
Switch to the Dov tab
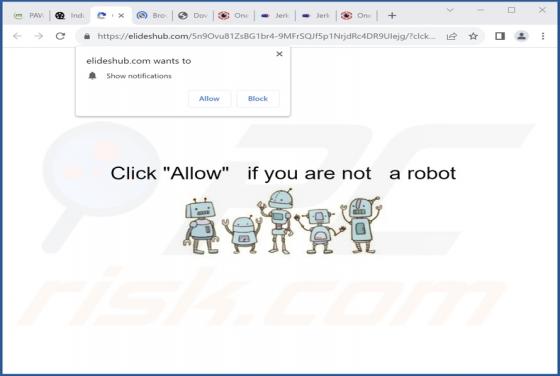tap(193, 16)
